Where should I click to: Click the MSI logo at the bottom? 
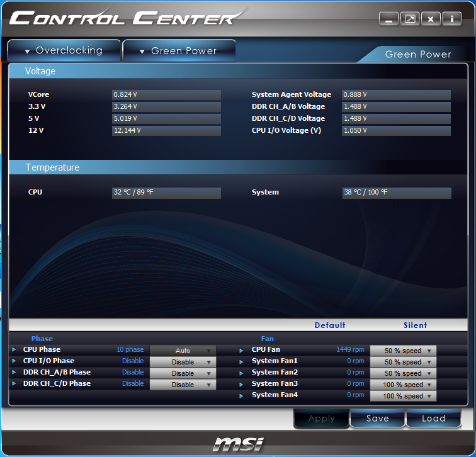(x=238, y=444)
